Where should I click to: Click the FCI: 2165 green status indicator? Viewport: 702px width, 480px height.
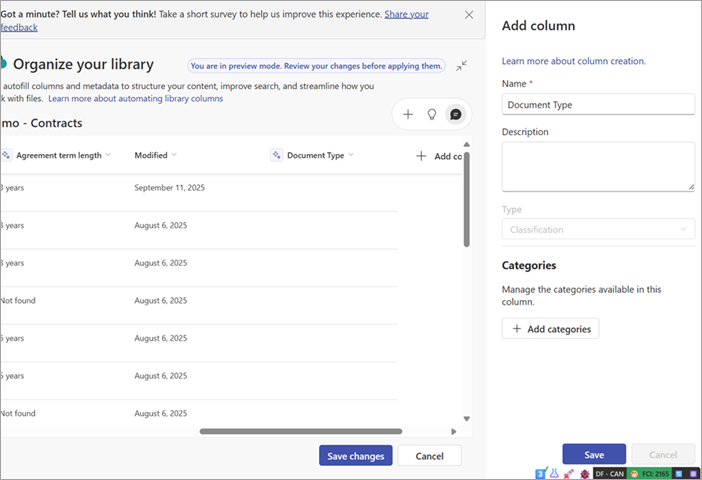tap(650, 474)
